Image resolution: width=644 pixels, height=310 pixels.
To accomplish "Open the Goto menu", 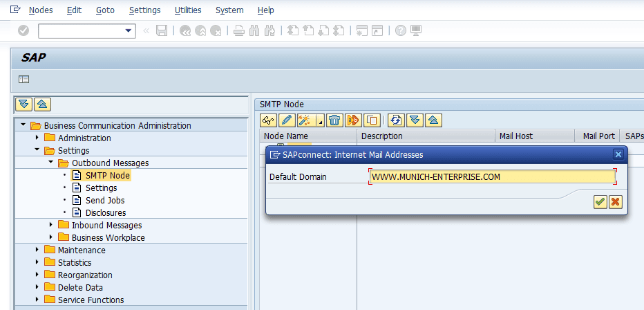I will [x=105, y=10].
